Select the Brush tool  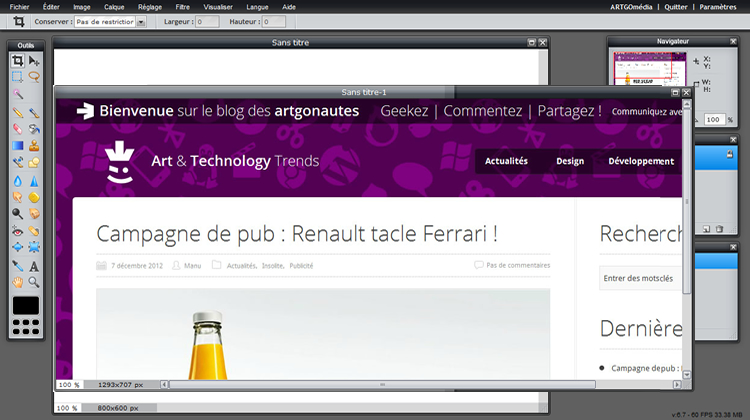click(34, 113)
